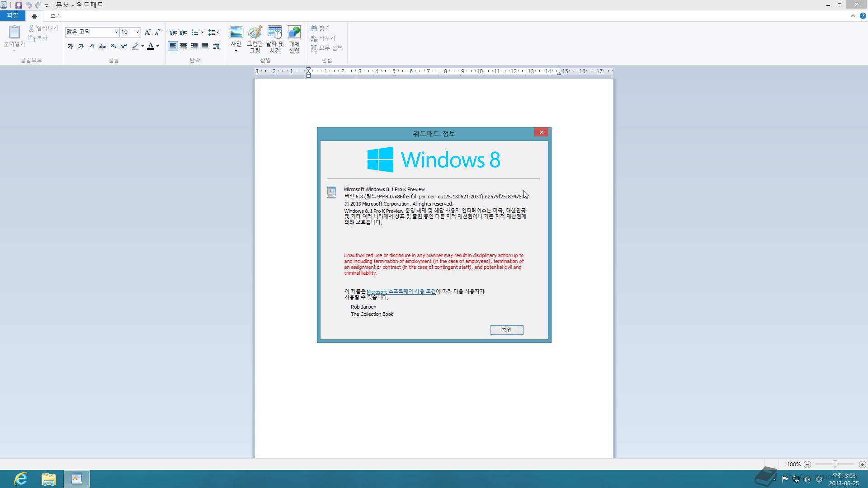Viewport: 868px width, 488px height.
Task: Click the right indent ruler marker
Action: (x=559, y=72)
